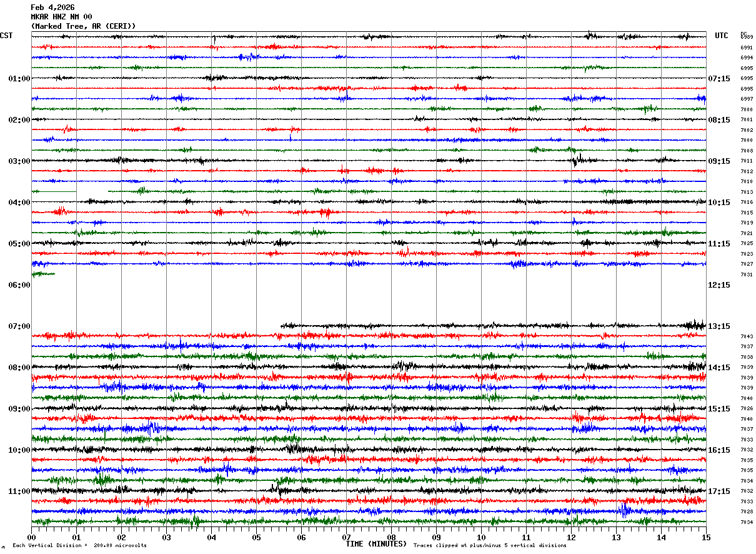Viewport: 756px width, 554px height.
Task: Select DC offset value '6994'
Action: pos(747,58)
